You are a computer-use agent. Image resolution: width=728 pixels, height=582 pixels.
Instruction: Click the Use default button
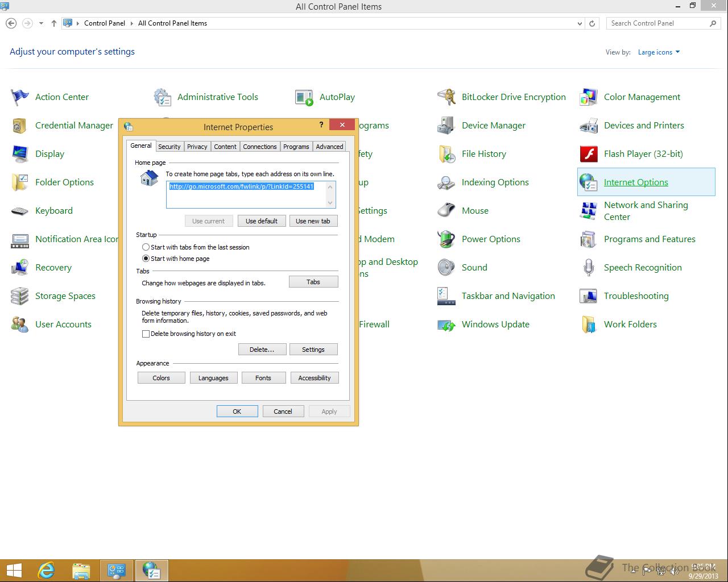[262, 221]
